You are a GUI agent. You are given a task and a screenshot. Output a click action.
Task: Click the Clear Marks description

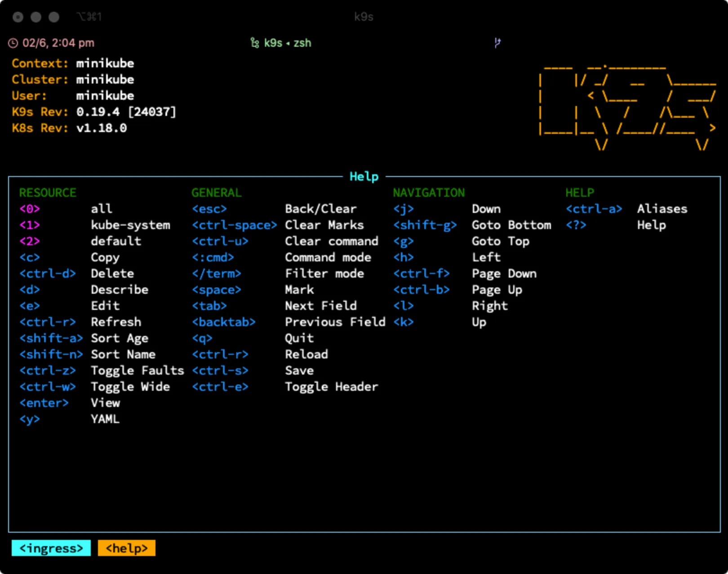pyautogui.click(x=324, y=225)
